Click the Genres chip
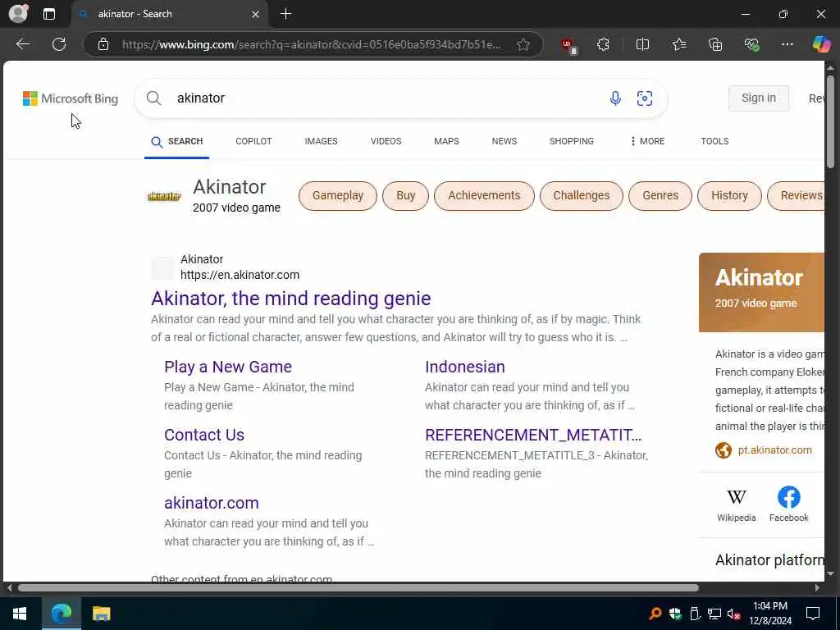Viewport: 840px width, 630px height. pos(660,195)
